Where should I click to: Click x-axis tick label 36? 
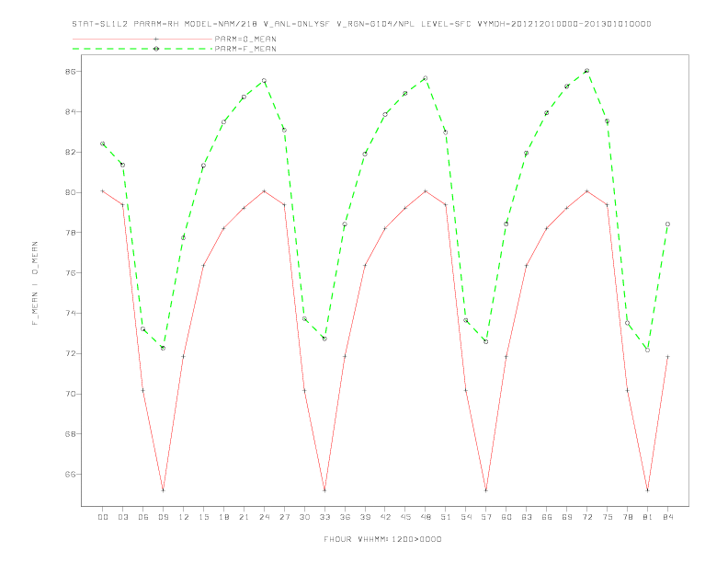pyautogui.click(x=345, y=517)
